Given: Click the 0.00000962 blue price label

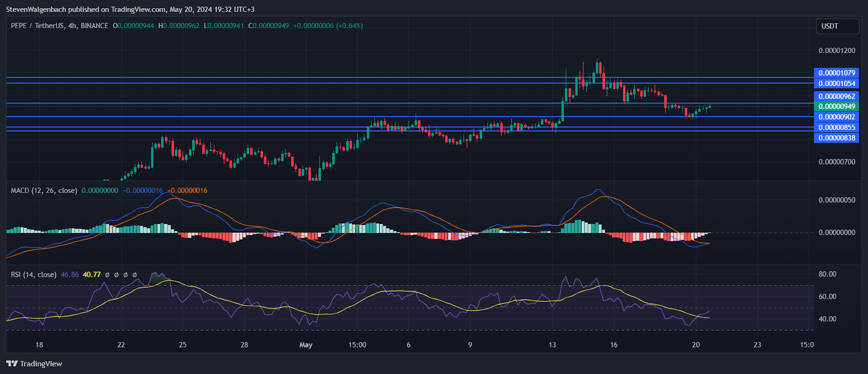Looking at the screenshot, I should [x=837, y=96].
